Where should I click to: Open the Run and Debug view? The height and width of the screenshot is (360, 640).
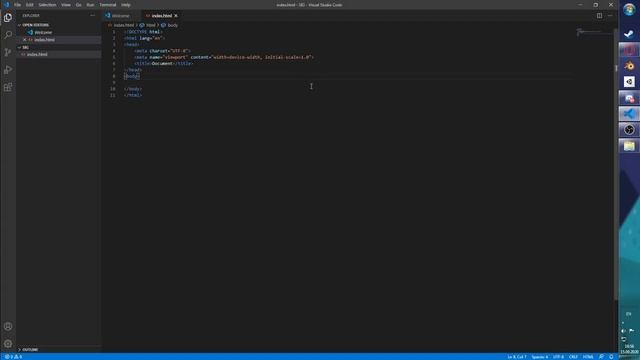click(8, 70)
